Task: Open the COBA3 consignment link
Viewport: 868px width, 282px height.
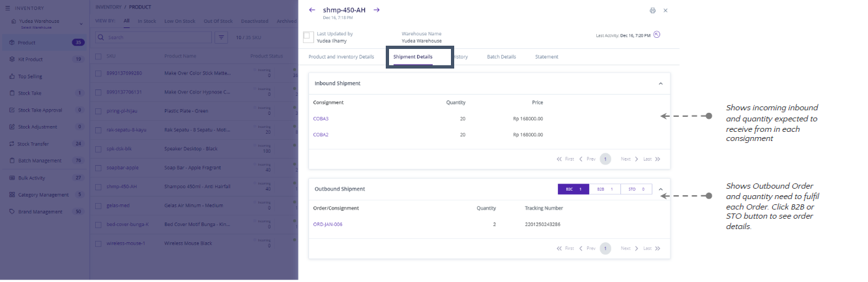Action: pos(321,119)
